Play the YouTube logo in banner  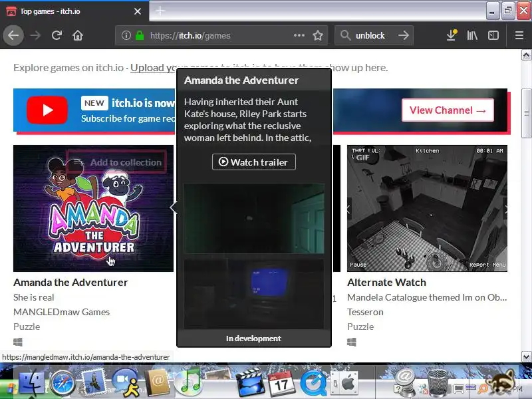click(x=47, y=110)
